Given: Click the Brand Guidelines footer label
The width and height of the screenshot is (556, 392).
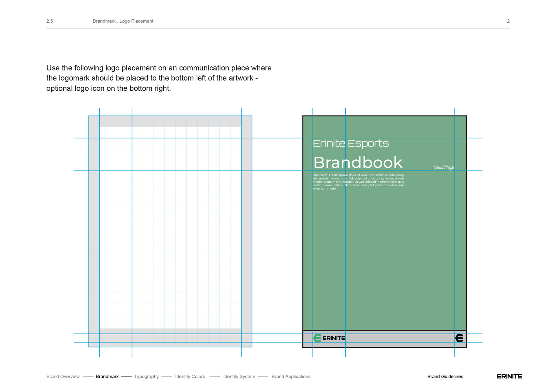Looking at the screenshot, I should [445, 376].
